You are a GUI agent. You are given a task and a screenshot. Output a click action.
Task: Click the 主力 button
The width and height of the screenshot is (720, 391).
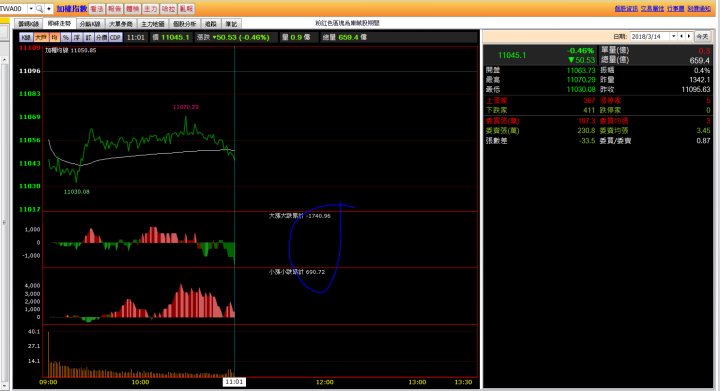[x=150, y=9]
